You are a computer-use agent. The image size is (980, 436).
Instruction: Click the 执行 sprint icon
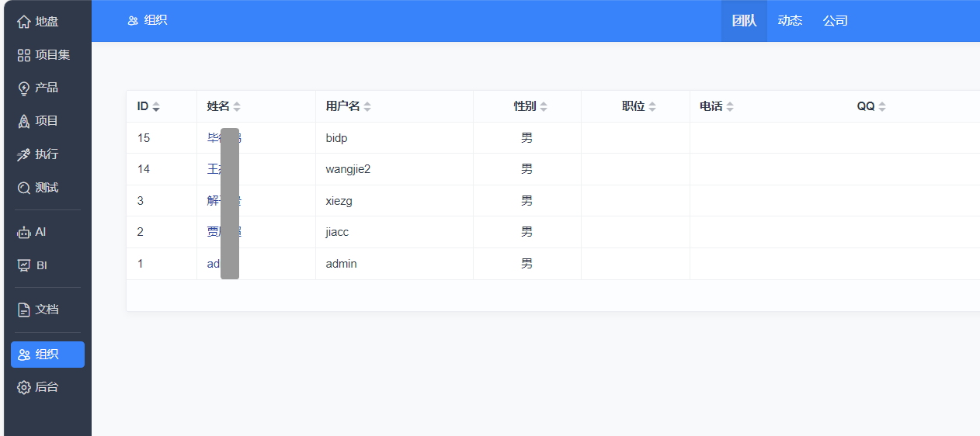pyautogui.click(x=24, y=154)
